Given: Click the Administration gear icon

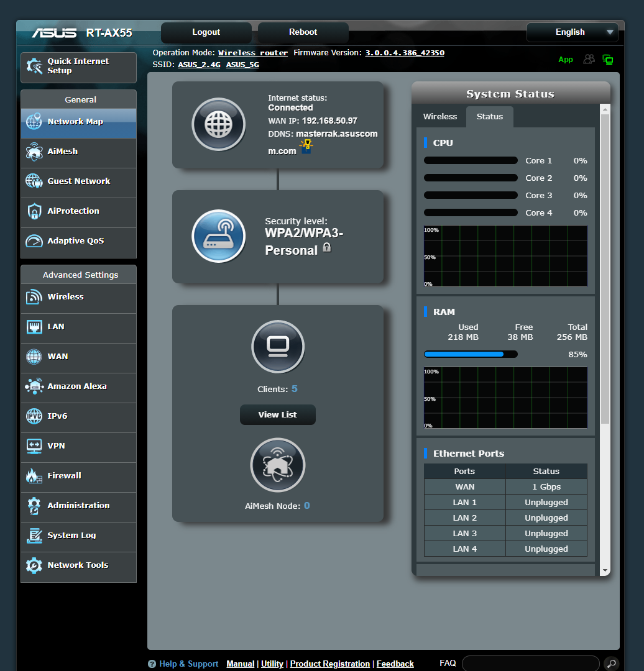Looking at the screenshot, I should pos(34,506).
